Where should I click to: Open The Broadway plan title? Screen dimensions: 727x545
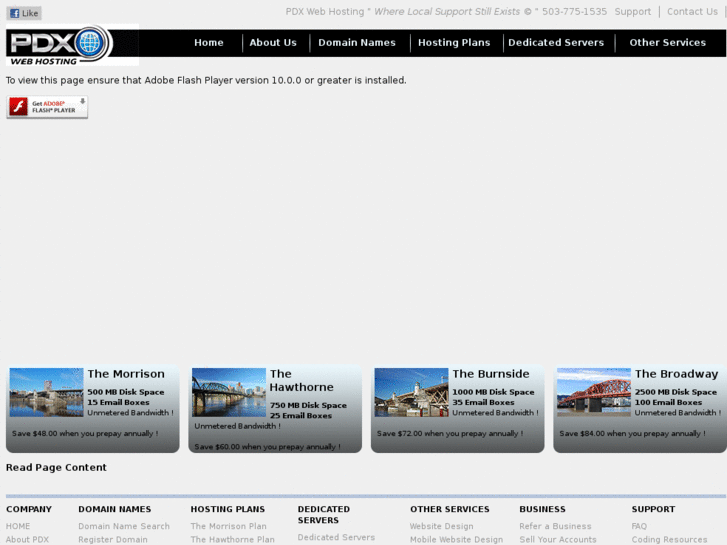point(676,374)
